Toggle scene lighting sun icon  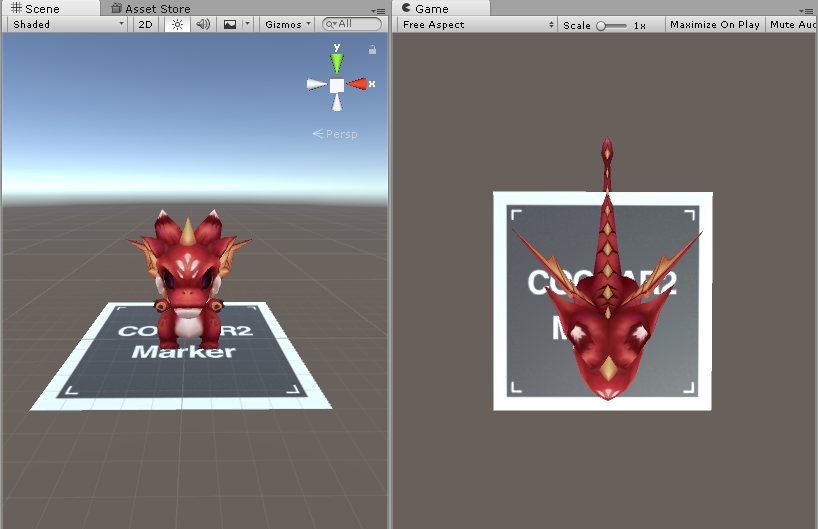[x=177, y=25]
